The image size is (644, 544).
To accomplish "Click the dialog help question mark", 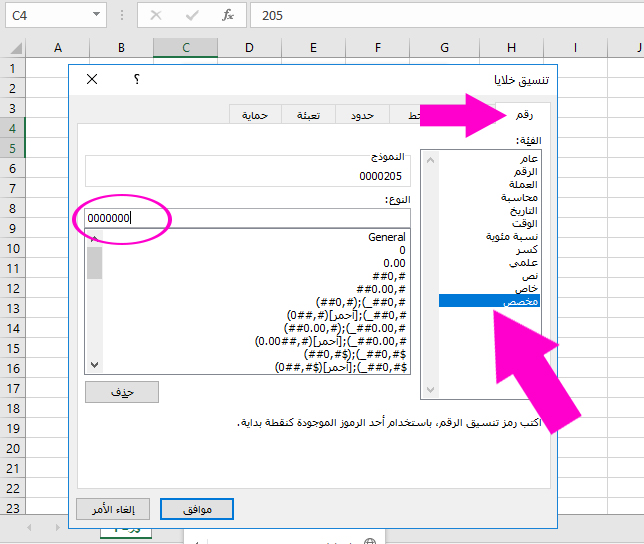I will [x=137, y=79].
